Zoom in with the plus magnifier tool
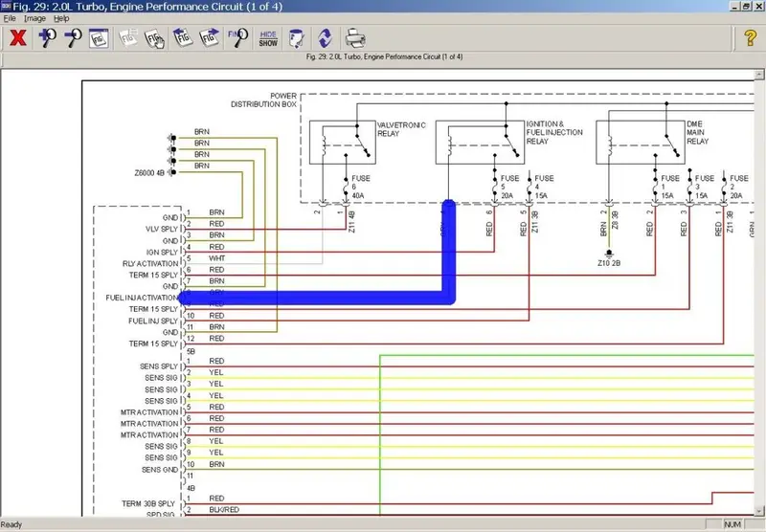766x532 pixels. coord(47,37)
